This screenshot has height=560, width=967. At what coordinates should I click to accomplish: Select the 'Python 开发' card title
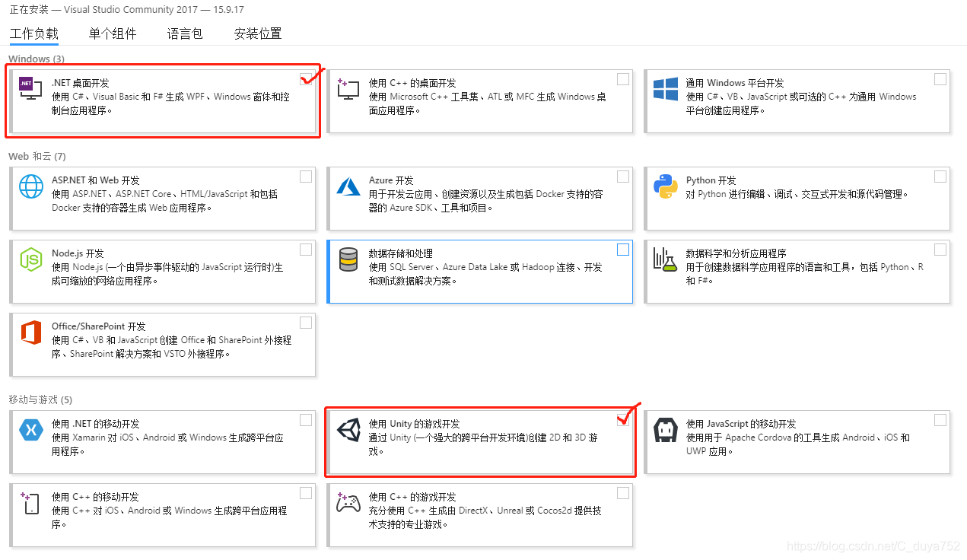(711, 180)
